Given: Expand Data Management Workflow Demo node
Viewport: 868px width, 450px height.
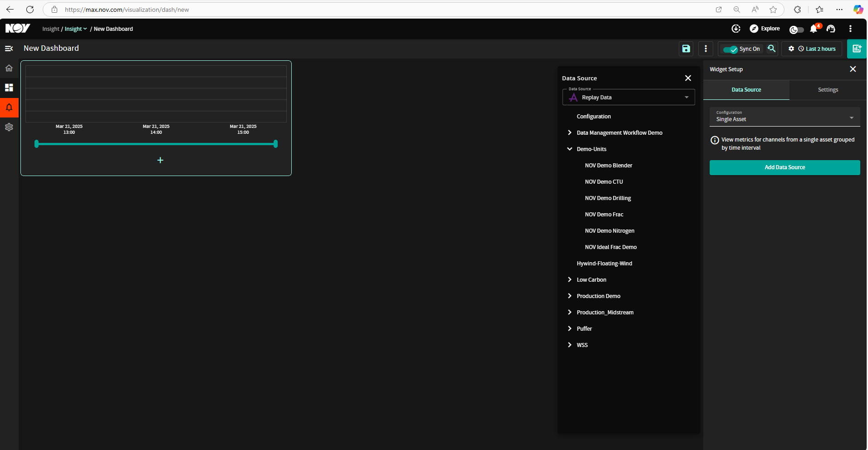Looking at the screenshot, I should tap(569, 132).
